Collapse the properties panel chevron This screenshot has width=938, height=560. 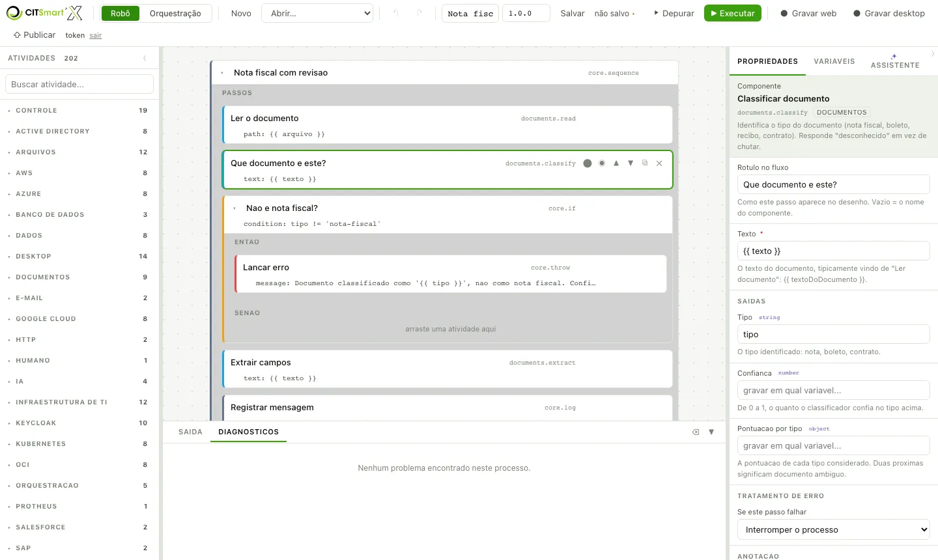pyautogui.click(x=933, y=54)
